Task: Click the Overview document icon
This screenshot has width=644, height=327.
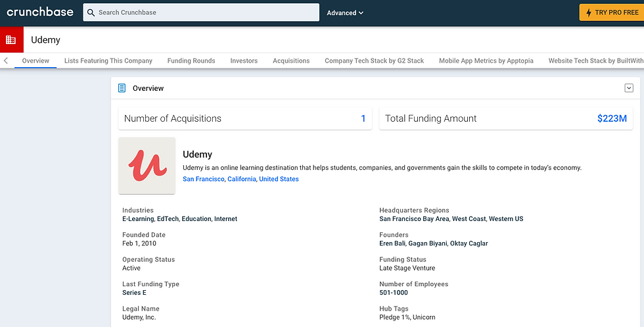Action: point(122,88)
